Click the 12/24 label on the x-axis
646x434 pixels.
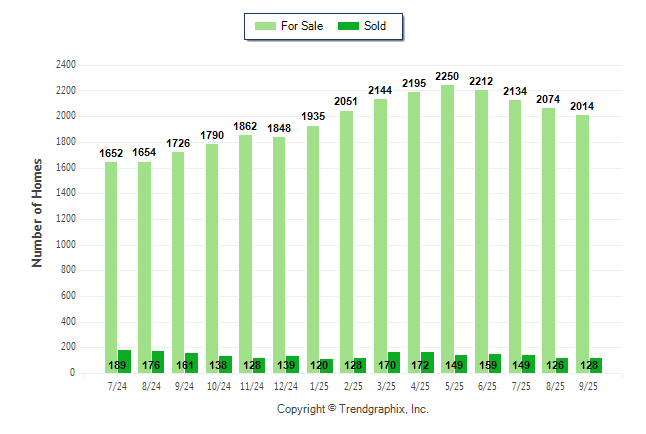[x=286, y=383]
